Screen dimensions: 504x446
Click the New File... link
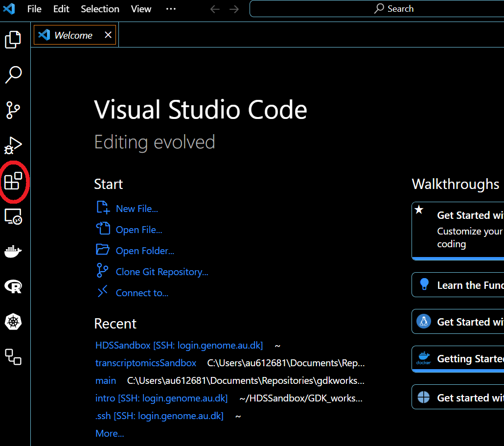point(137,209)
